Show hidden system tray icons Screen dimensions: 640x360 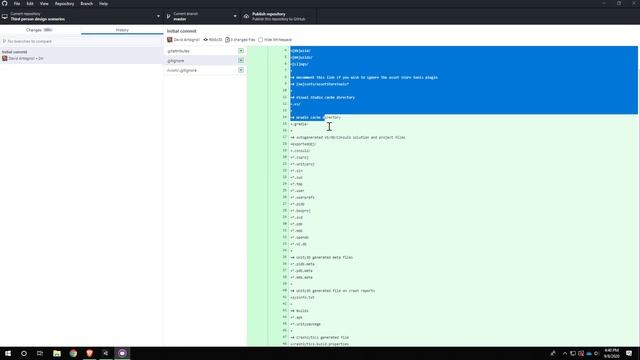click(x=565, y=353)
